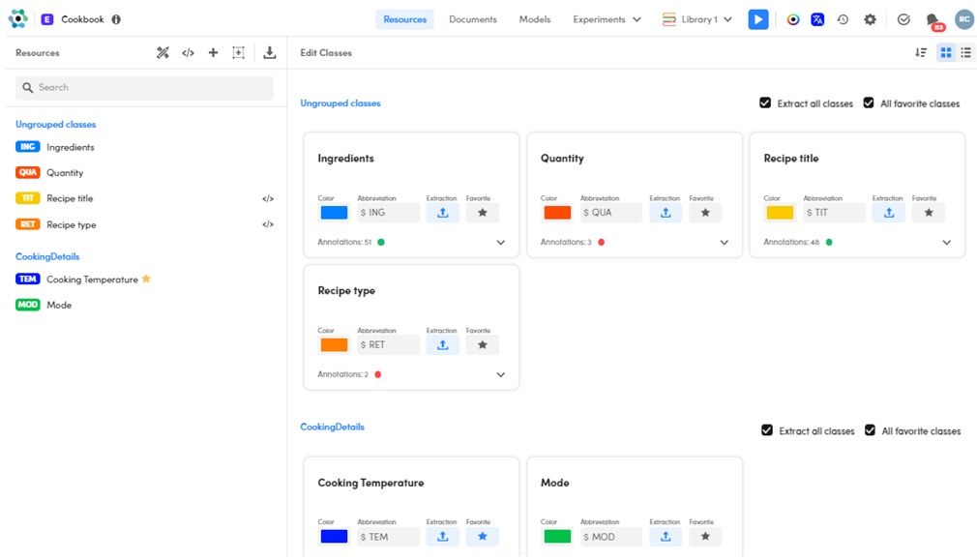Open notifications bell icon
Viewport: 977px width, 560px height.
pyautogui.click(x=932, y=19)
